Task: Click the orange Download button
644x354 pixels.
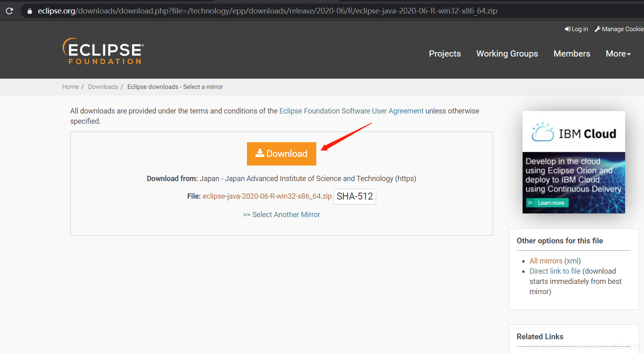Action: click(x=281, y=154)
